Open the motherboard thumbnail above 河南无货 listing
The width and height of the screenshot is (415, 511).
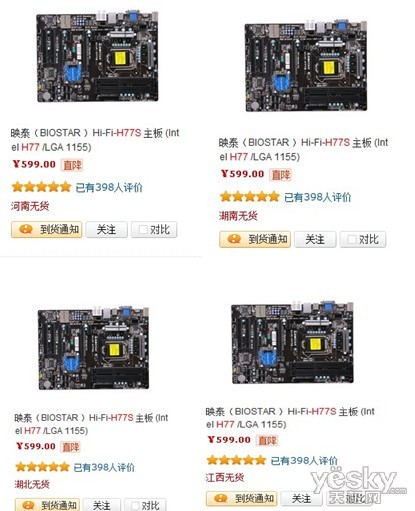[x=97, y=56]
